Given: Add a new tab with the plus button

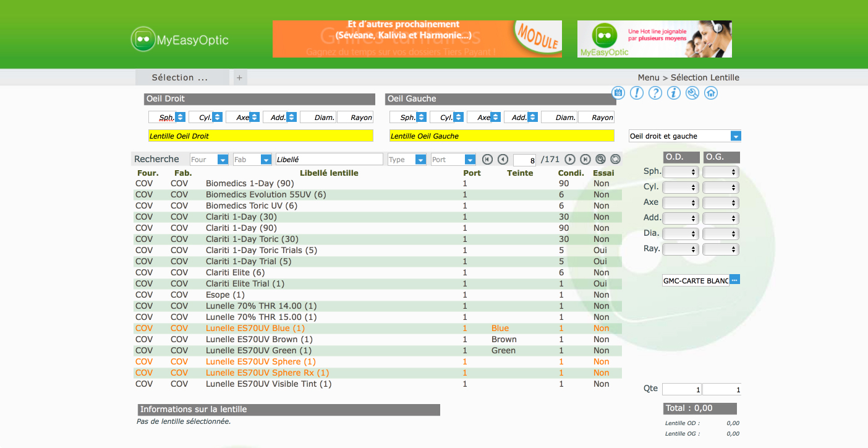Looking at the screenshot, I should (x=239, y=77).
